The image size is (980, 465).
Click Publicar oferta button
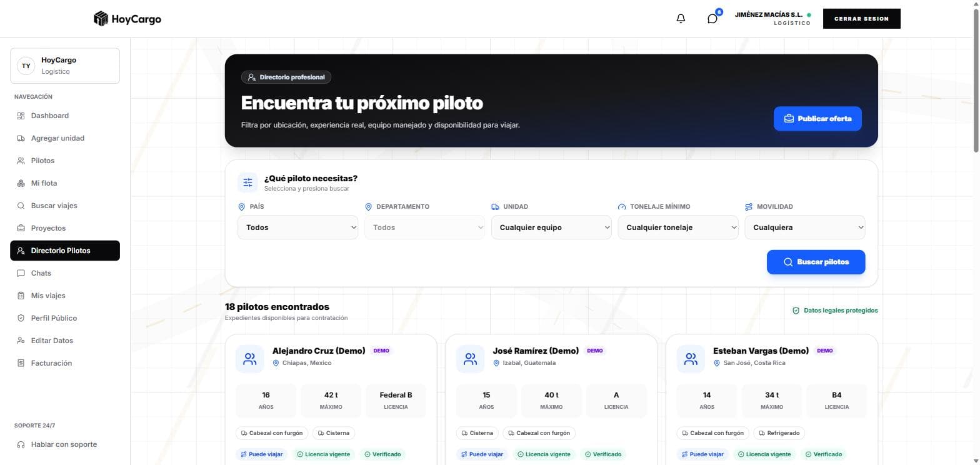pyautogui.click(x=817, y=119)
